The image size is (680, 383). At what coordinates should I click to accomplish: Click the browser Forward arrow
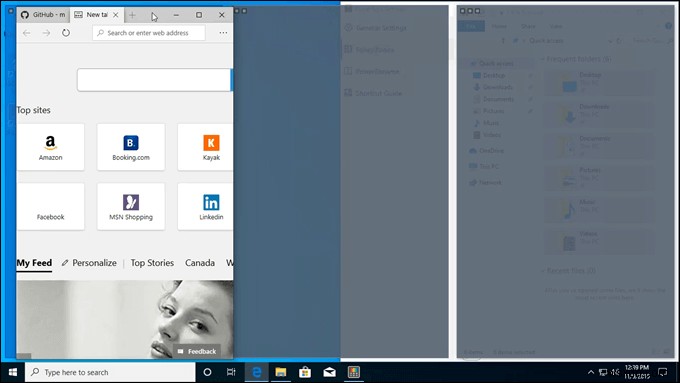(x=46, y=33)
